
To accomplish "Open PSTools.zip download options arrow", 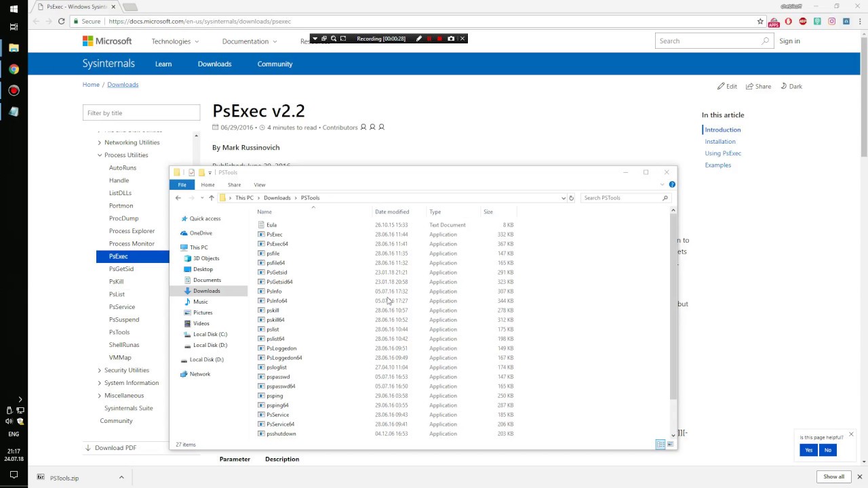I will [121, 477].
